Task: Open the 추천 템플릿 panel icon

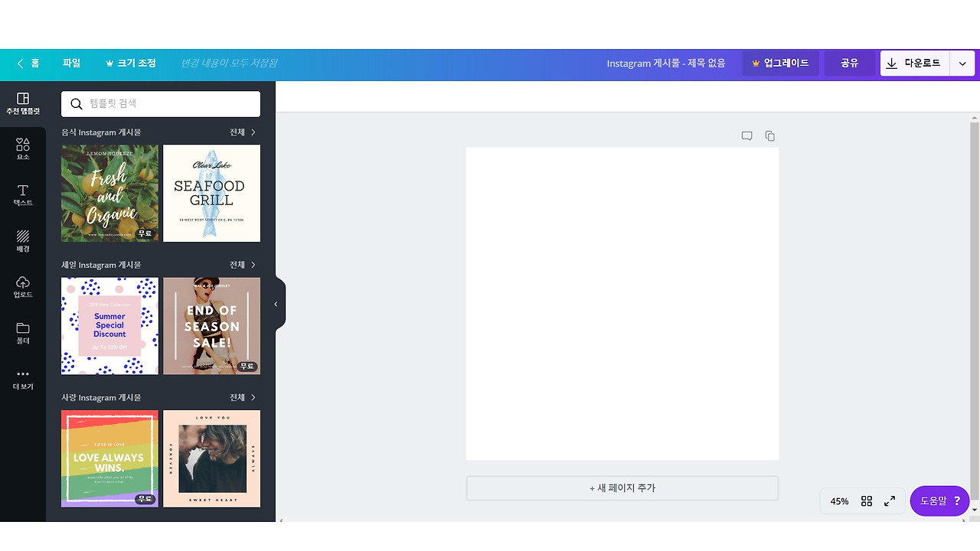Action: pos(21,100)
